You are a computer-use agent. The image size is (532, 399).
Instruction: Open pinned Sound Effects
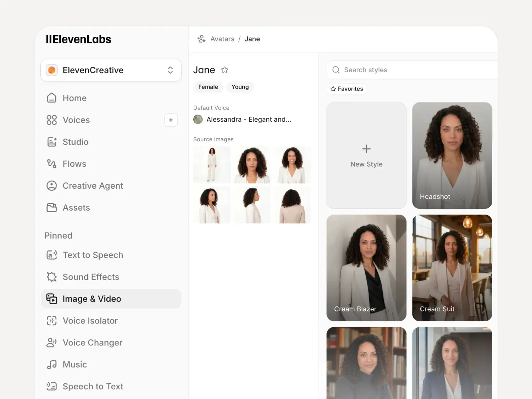(x=111, y=277)
